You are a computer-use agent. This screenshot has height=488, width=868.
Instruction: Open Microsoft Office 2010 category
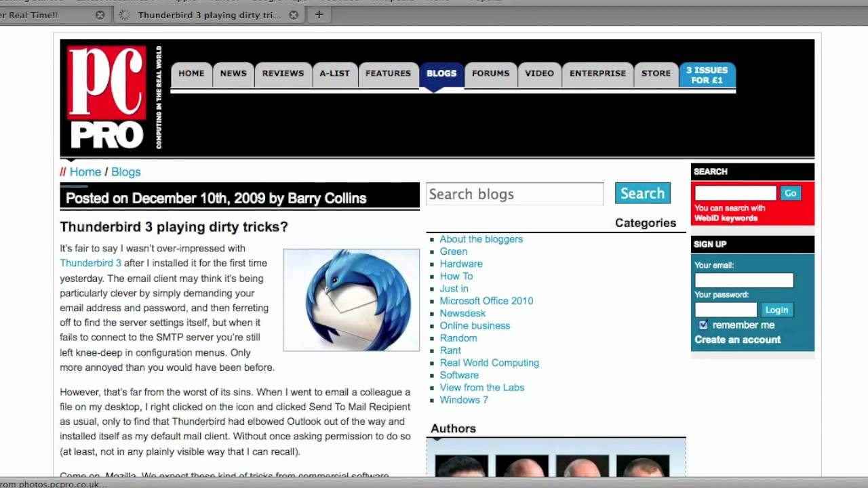(x=486, y=301)
